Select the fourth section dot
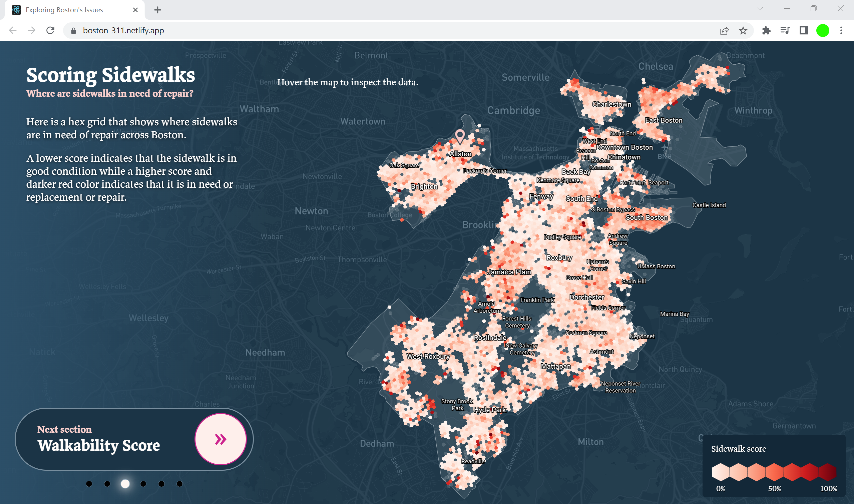This screenshot has width=854, height=504. (x=143, y=484)
